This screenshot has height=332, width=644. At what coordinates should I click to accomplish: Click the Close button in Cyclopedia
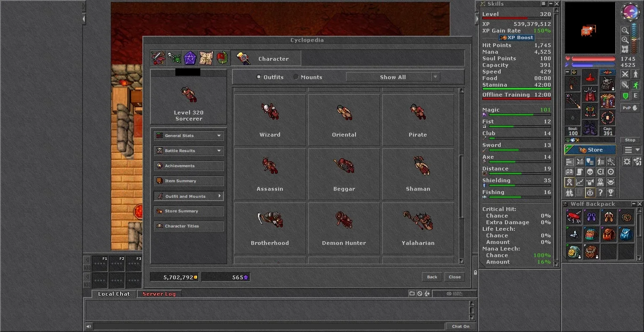(x=455, y=277)
